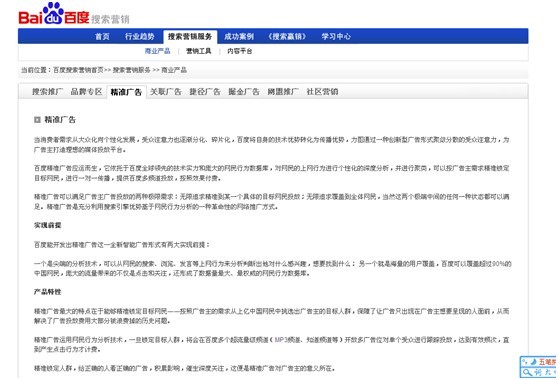Click the moon icon in IME toolbar
The width and height of the screenshot is (558, 380).
[533, 362]
